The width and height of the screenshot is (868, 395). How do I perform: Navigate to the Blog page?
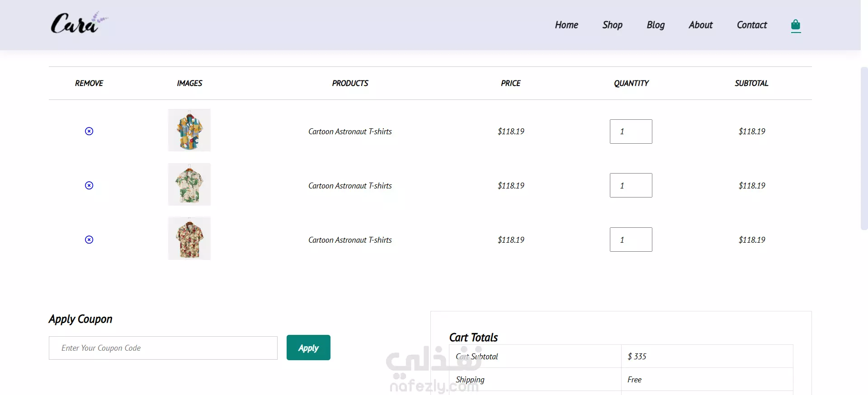click(x=656, y=25)
